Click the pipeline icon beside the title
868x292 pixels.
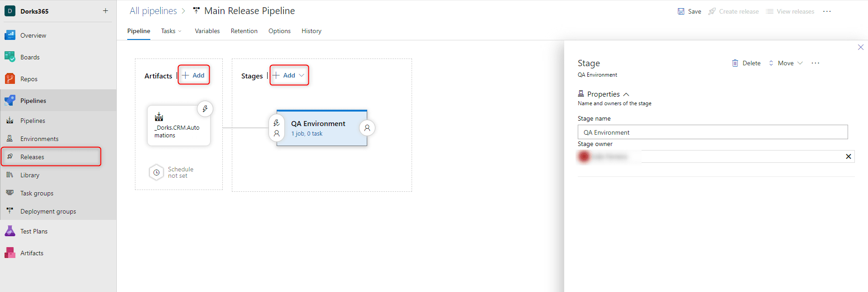[x=196, y=10]
